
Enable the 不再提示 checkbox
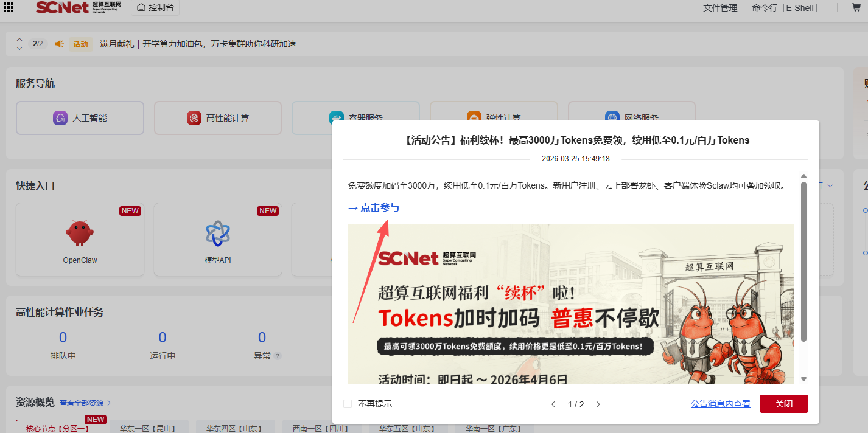(348, 403)
